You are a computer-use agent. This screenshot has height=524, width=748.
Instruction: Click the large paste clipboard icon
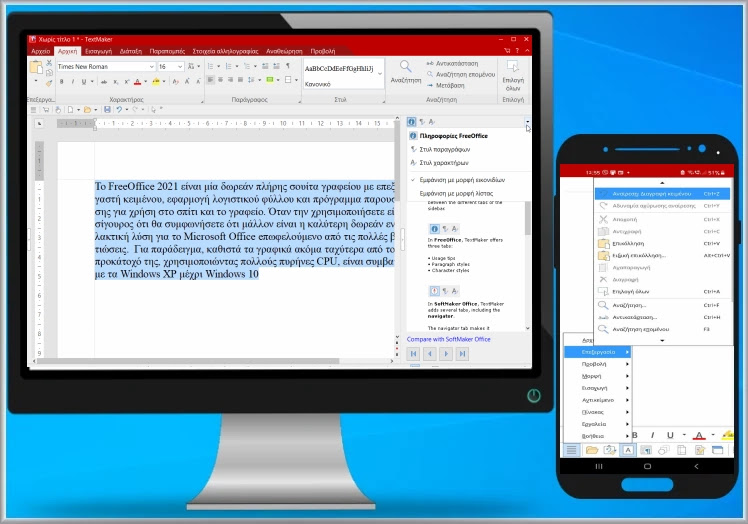pos(36,67)
